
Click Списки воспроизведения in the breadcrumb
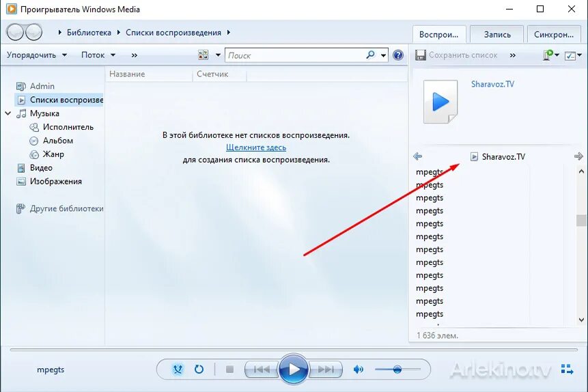coord(173,33)
